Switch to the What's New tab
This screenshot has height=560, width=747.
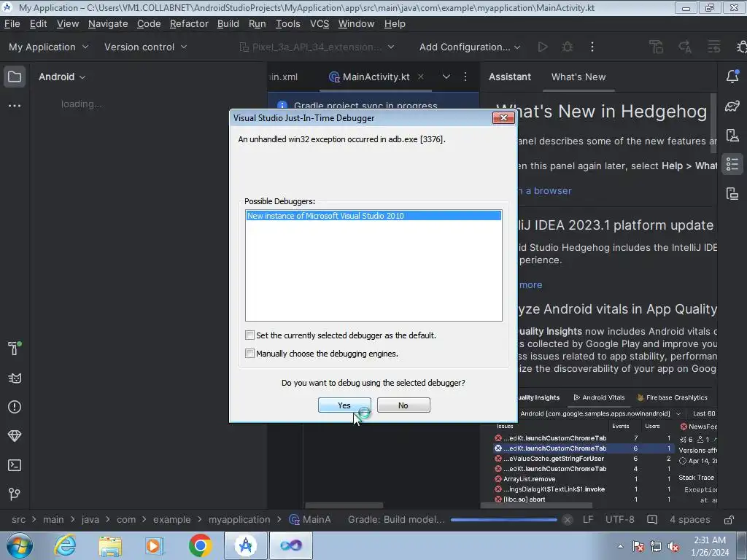(578, 77)
